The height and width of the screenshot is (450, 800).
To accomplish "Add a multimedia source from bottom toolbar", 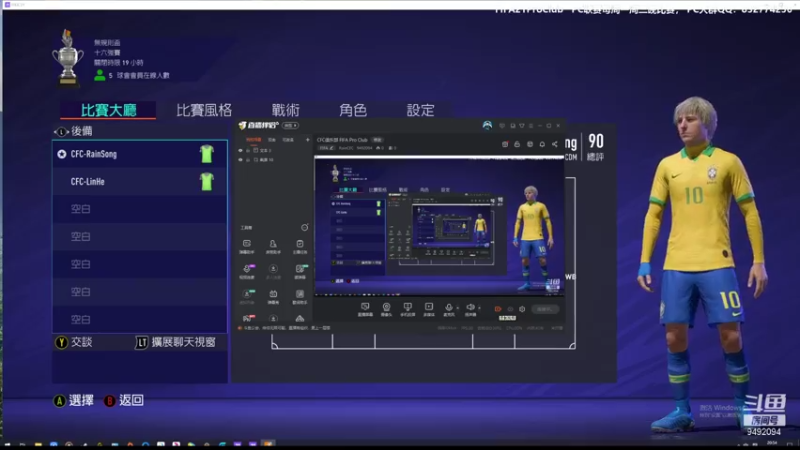I will [429, 309].
